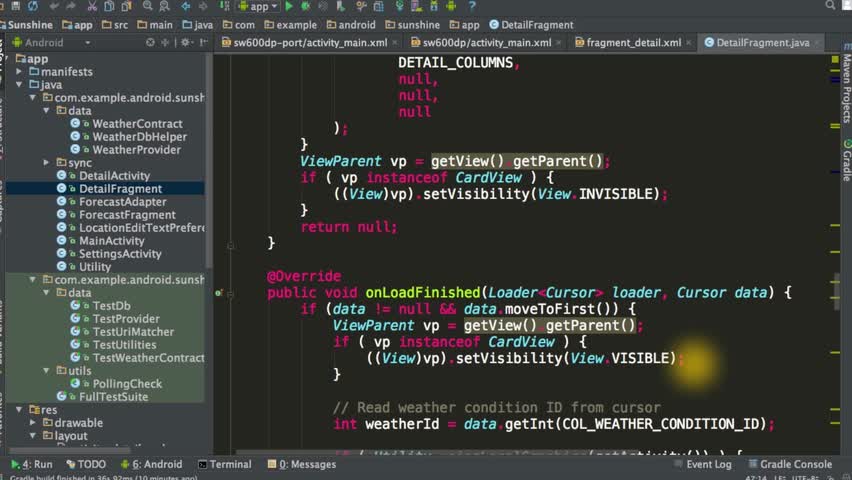
Task: Click the Attach debugger icon
Action: [x=341, y=6]
